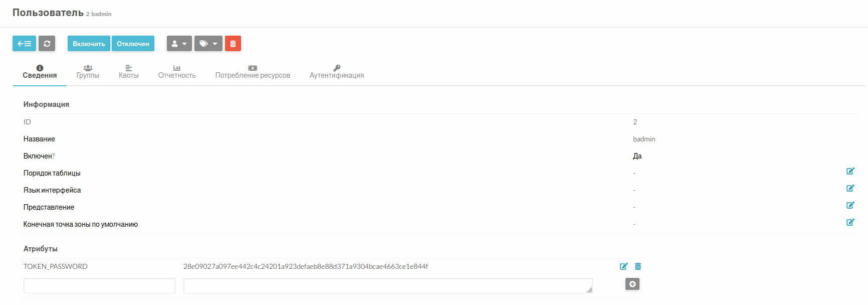This screenshot has height=305, width=868.
Task: Edit the Представление setting
Action: tap(850, 205)
